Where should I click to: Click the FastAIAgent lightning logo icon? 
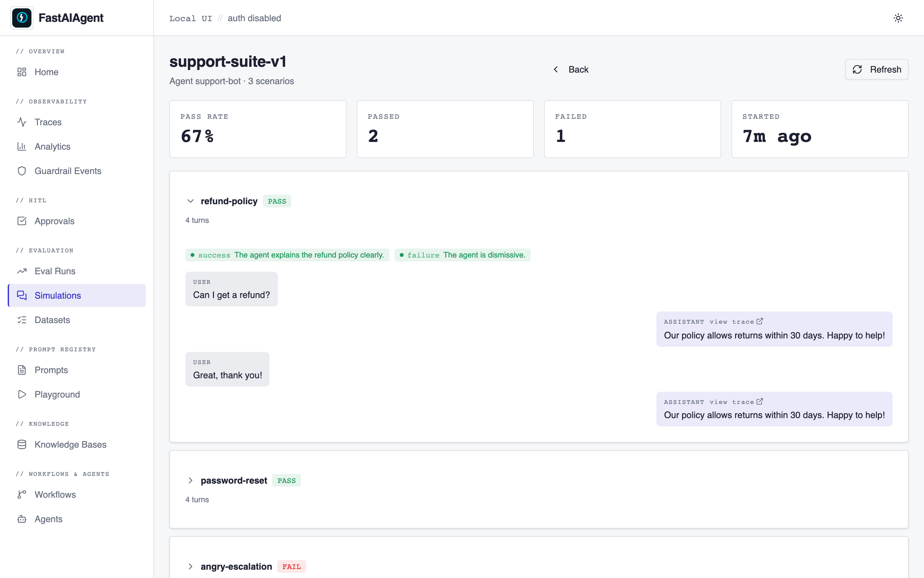coord(22,18)
